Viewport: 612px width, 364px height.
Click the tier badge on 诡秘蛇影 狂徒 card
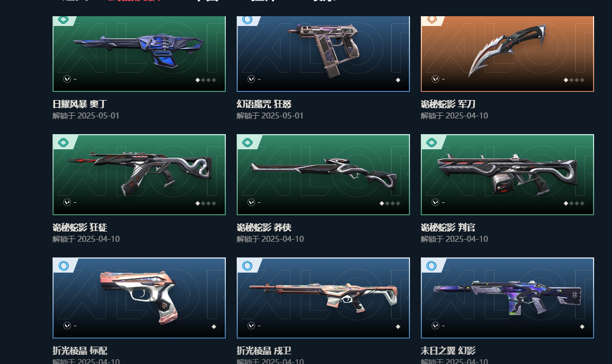tap(63, 143)
